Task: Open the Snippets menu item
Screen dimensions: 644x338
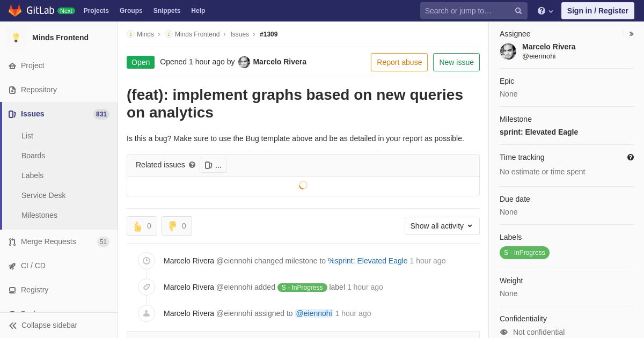Action: (166, 11)
